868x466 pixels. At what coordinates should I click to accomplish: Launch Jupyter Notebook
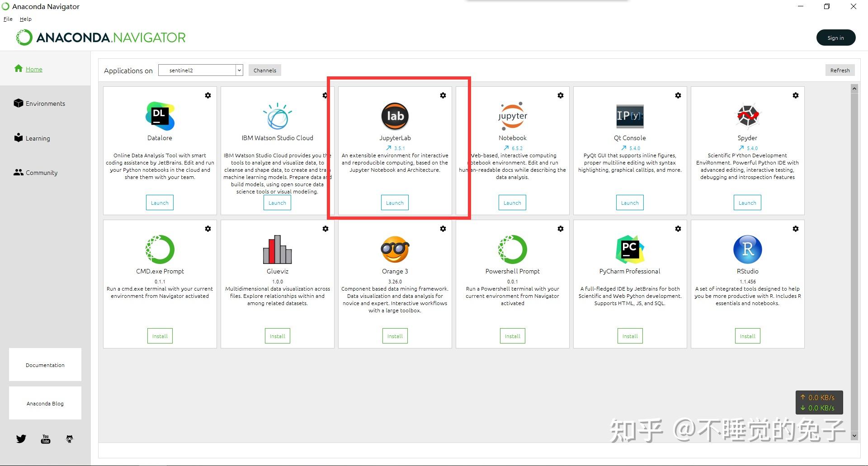[x=512, y=202]
